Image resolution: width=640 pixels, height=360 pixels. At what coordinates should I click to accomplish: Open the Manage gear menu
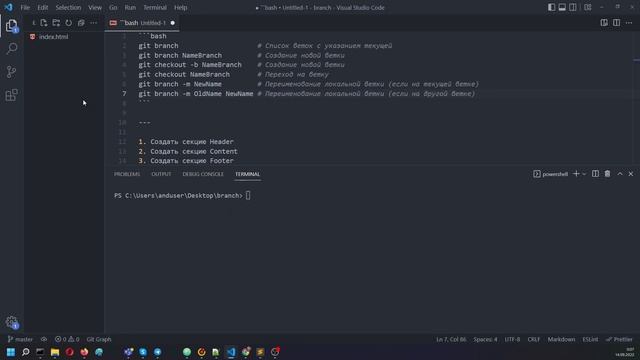coord(11,322)
